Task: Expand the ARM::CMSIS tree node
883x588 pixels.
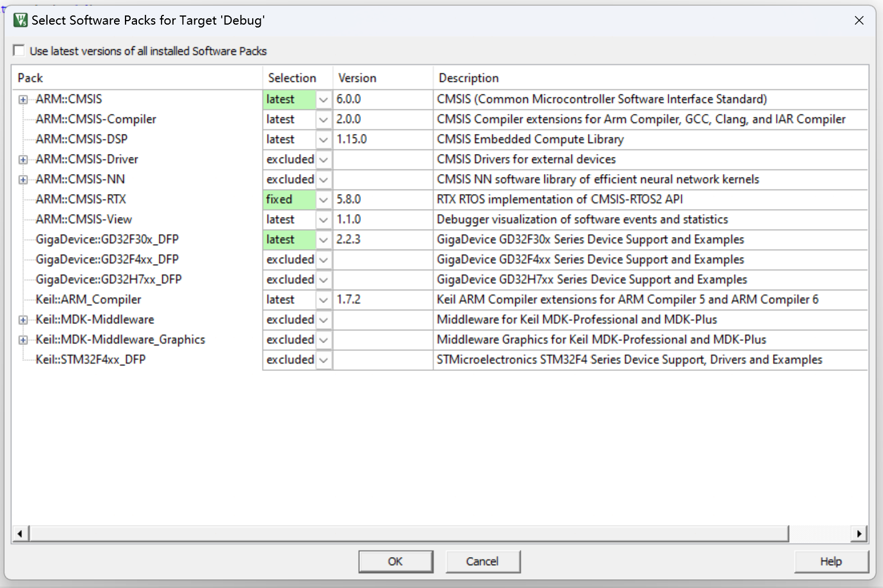Action: 23,100
